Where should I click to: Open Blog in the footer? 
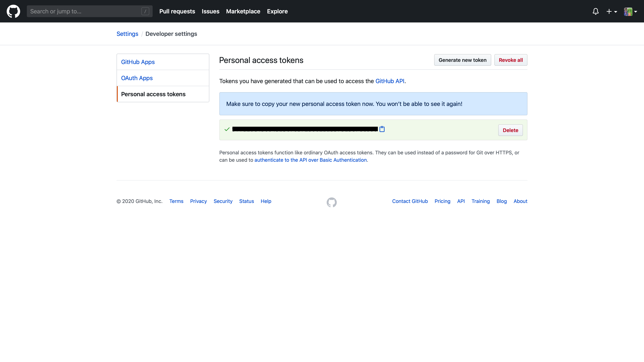501,201
